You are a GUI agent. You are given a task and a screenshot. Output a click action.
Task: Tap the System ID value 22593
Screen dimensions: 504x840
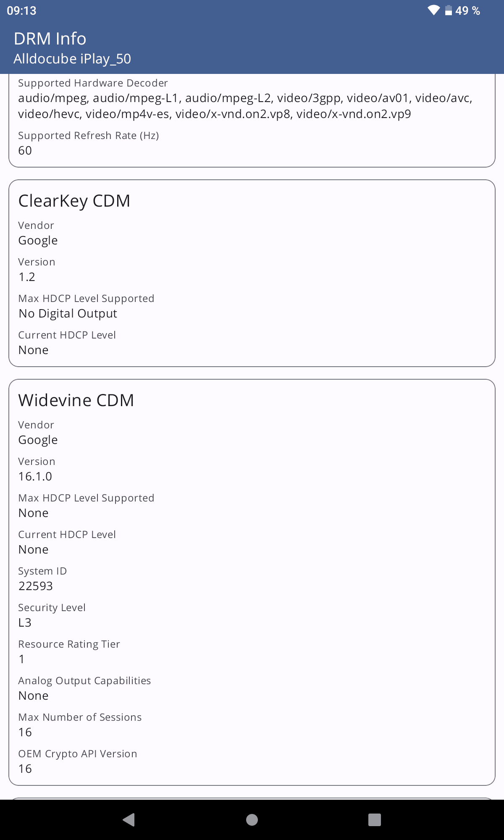tap(36, 586)
